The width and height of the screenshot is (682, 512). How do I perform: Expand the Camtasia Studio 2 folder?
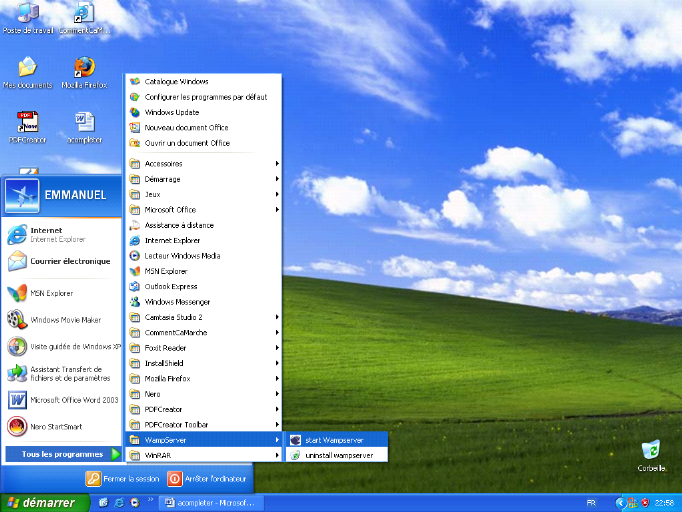click(x=200, y=317)
